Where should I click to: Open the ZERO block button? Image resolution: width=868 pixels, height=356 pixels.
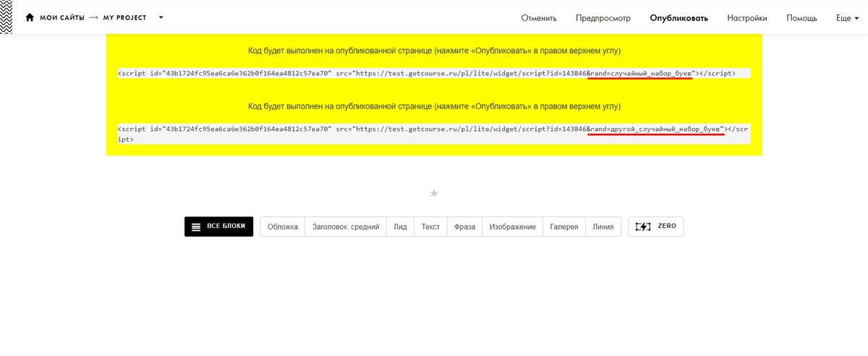click(656, 226)
